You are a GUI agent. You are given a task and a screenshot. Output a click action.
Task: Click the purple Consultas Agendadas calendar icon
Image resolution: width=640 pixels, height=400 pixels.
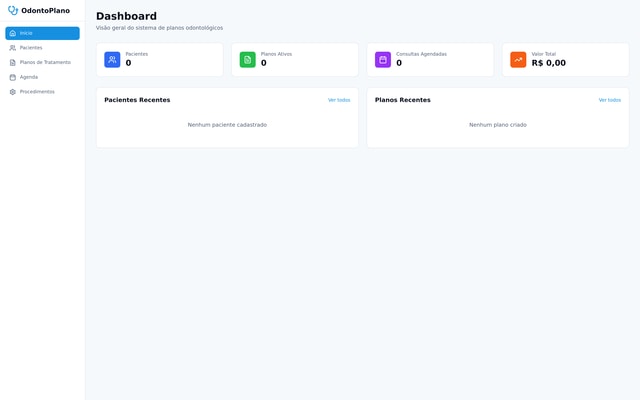coord(383,60)
